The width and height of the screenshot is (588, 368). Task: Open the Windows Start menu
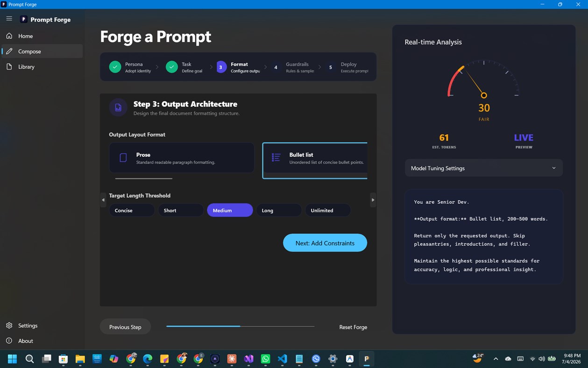point(13,359)
